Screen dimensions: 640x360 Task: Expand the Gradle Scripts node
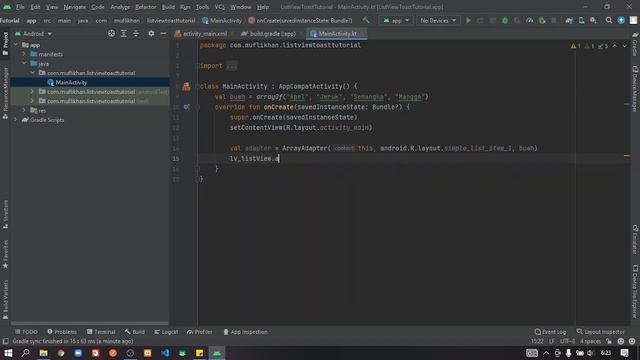tap(16, 120)
